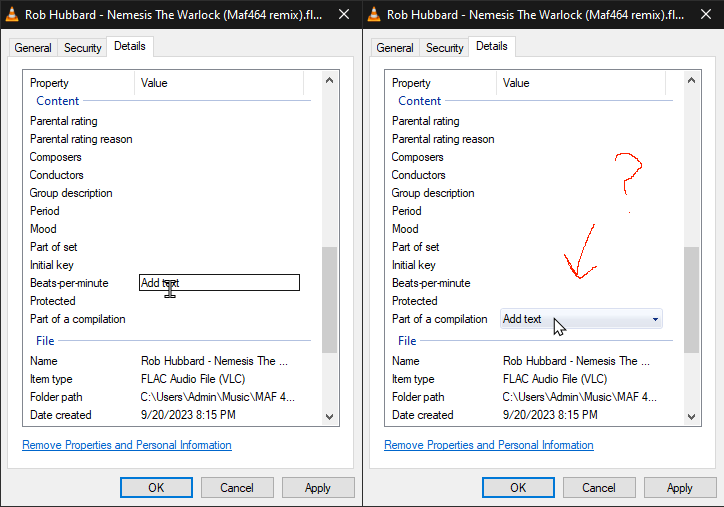The image size is (724, 507).
Task: Click VLC cone icon in left dialog title bar
Action: (12, 15)
